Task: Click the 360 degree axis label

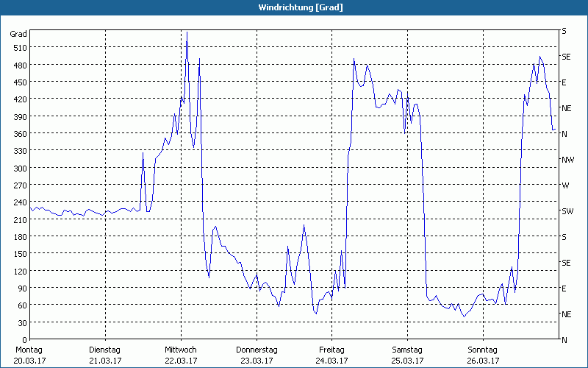Action: point(21,134)
